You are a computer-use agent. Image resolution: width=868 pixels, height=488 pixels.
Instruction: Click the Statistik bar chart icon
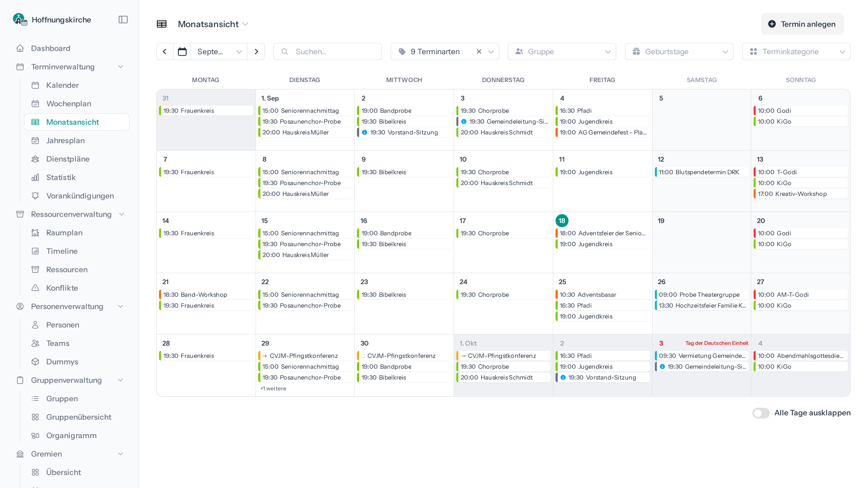point(35,177)
